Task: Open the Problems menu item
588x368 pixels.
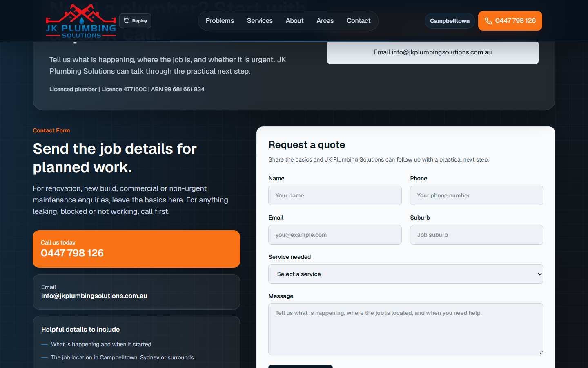Action: (220, 21)
